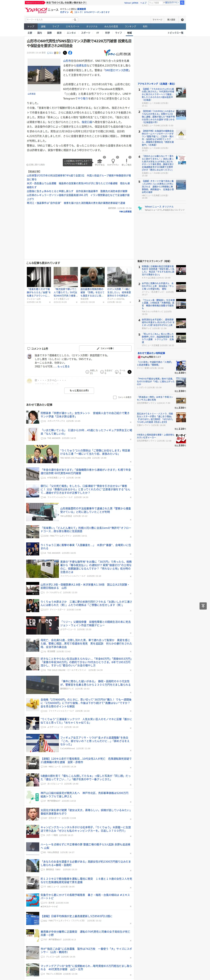This screenshot has height=980, width=210.
Task: Click the 新規取得 ID link
Action: coord(82,9)
